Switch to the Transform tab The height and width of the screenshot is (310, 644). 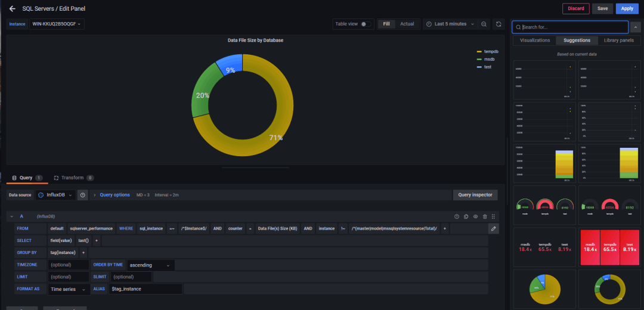(72, 178)
